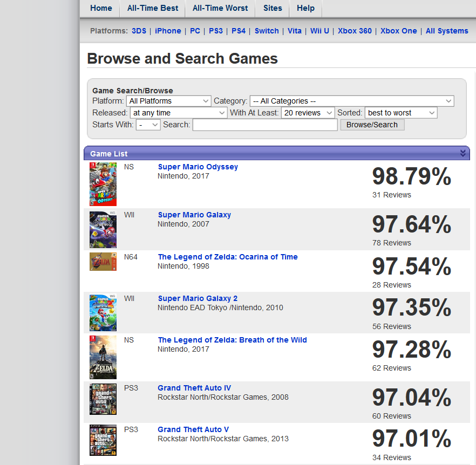Click the 62 Reviews count
The image size is (476, 465).
click(x=392, y=368)
